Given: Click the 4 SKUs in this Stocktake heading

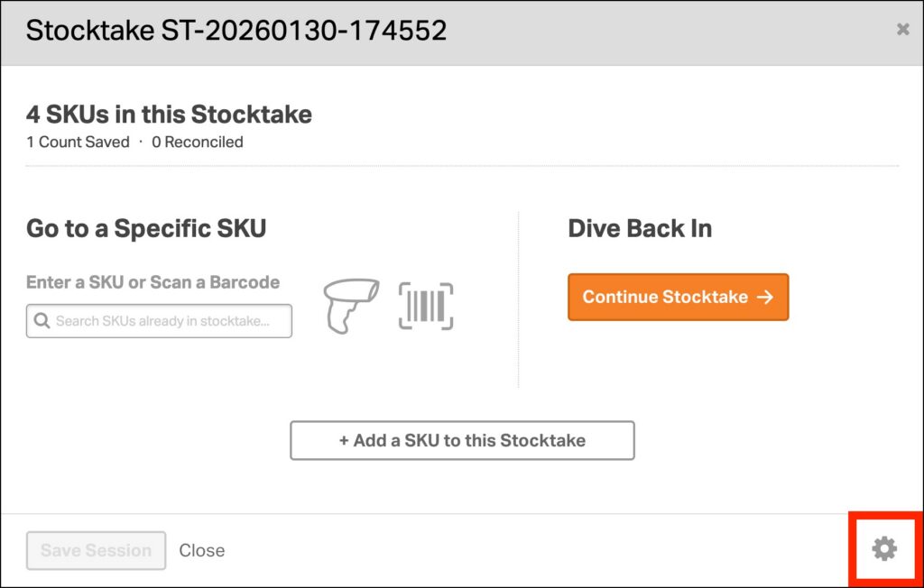Looking at the screenshot, I should (169, 115).
